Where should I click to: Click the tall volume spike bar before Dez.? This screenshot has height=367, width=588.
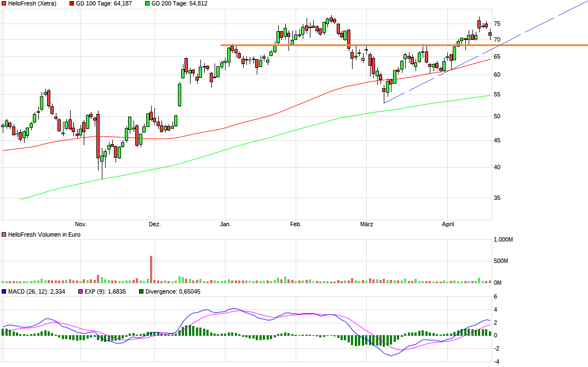pos(151,269)
